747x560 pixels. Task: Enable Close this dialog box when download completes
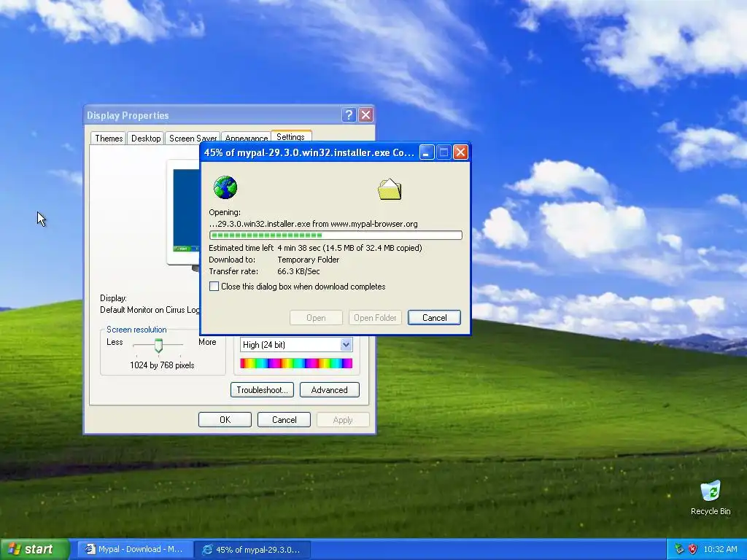214,286
